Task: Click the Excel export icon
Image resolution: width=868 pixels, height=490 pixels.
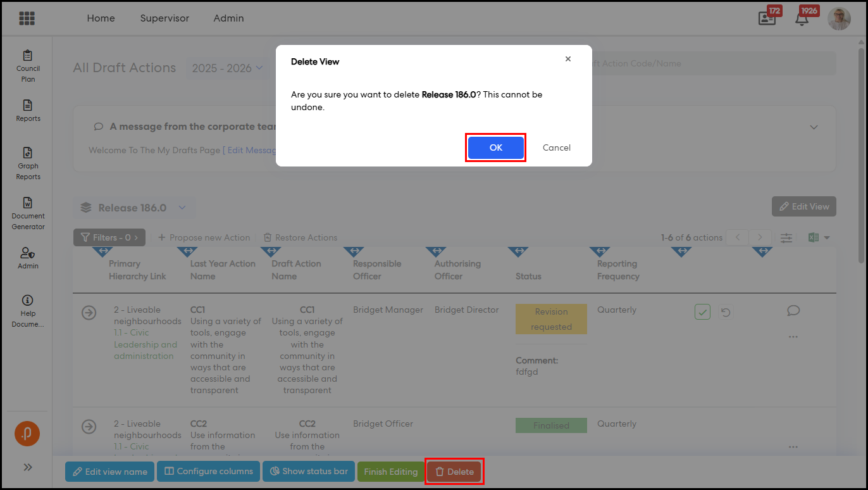Action: (814, 237)
